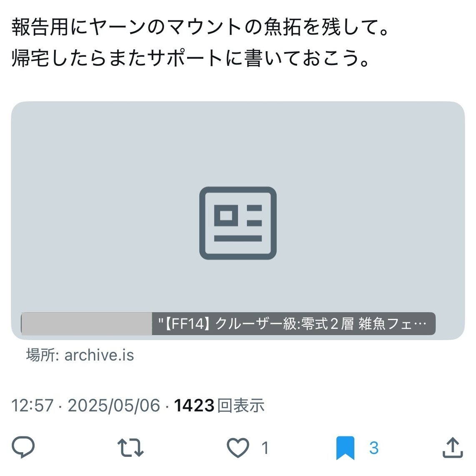Like the post with the heart icon

(238, 448)
